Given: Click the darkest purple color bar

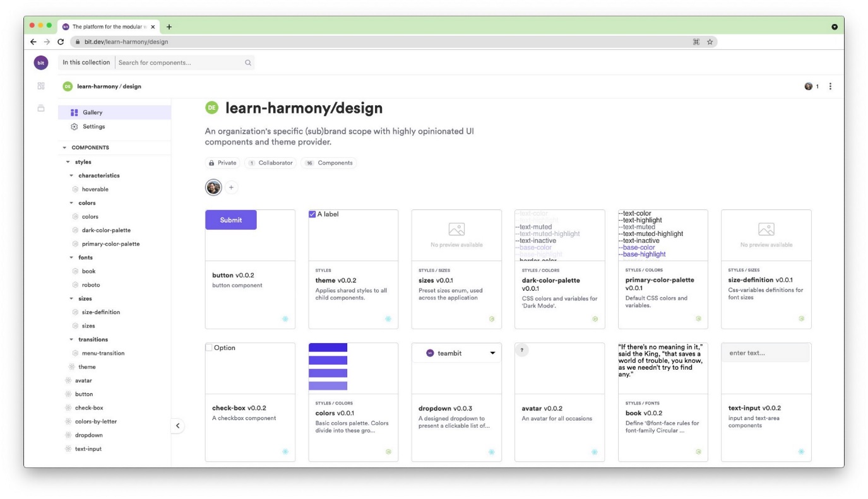Looking at the screenshot, I should coord(328,348).
